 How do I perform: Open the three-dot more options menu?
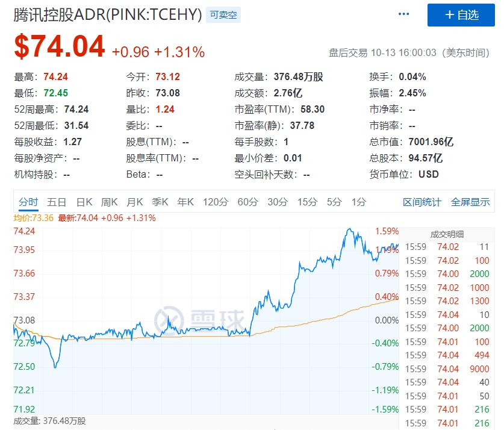click(403, 14)
